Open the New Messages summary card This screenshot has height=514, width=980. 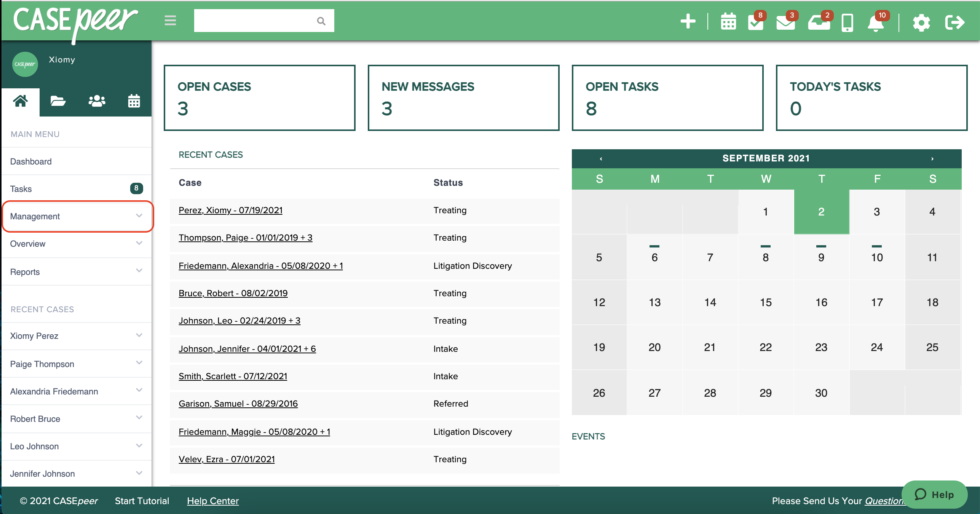click(464, 98)
